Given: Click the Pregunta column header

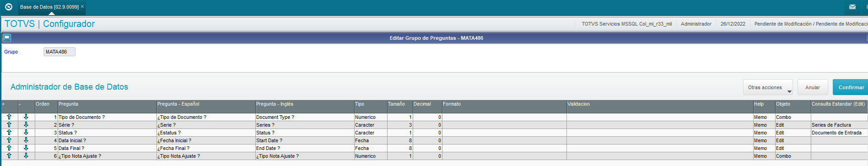Looking at the screenshot, I should tap(107, 107).
